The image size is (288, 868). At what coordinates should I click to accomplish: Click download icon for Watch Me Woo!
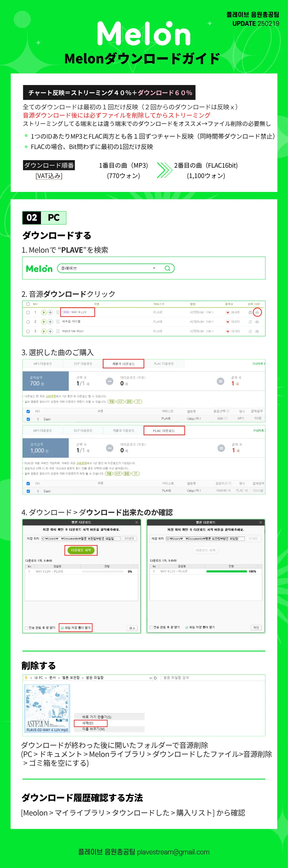(257, 331)
